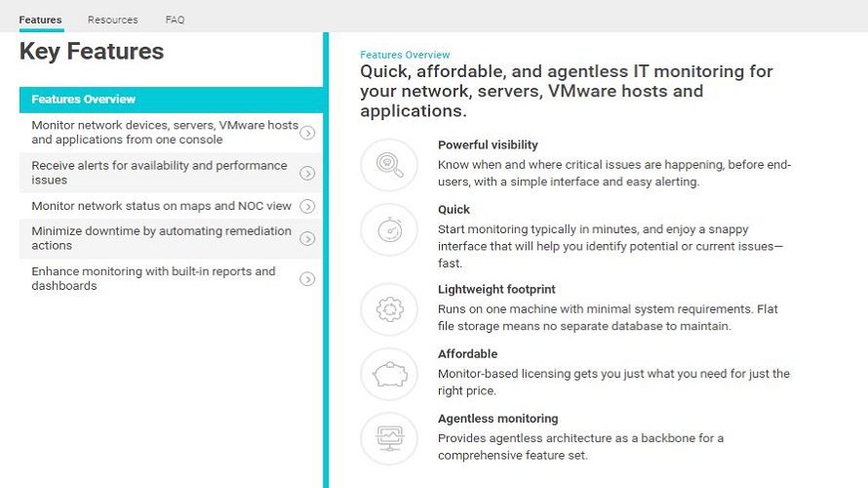Expand arrow beside Receive alerts item

[x=307, y=173]
